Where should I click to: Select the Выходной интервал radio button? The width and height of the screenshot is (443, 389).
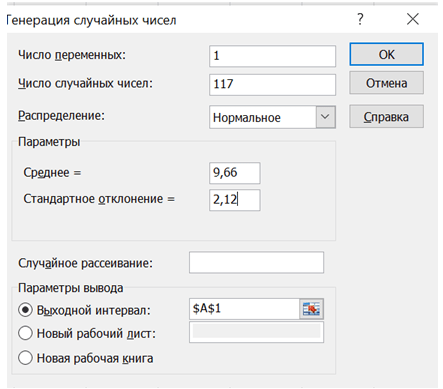(25, 310)
